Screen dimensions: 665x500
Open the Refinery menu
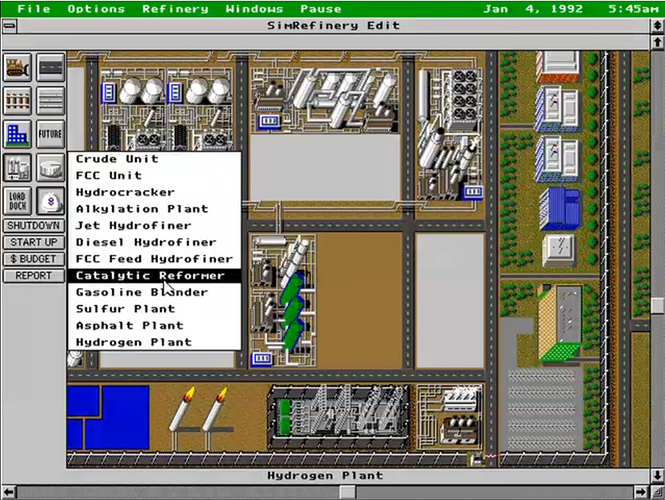point(175,9)
